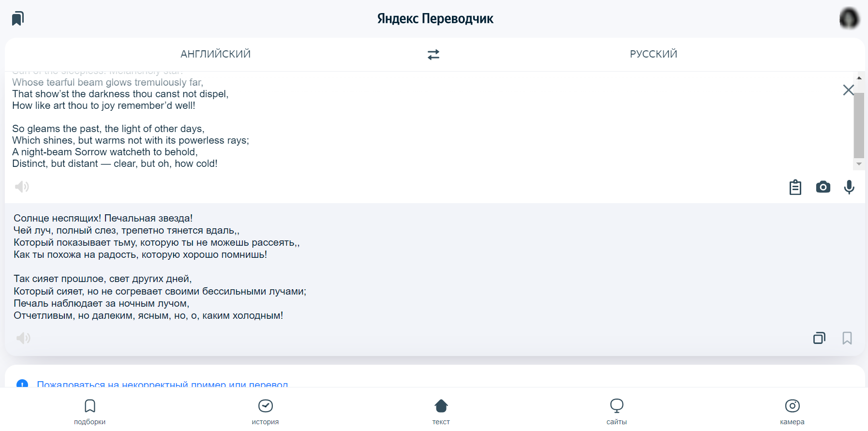This screenshot has width=868, height=431.
Task: Start voice input with the microphone
Action: click(x=849, y=187)
